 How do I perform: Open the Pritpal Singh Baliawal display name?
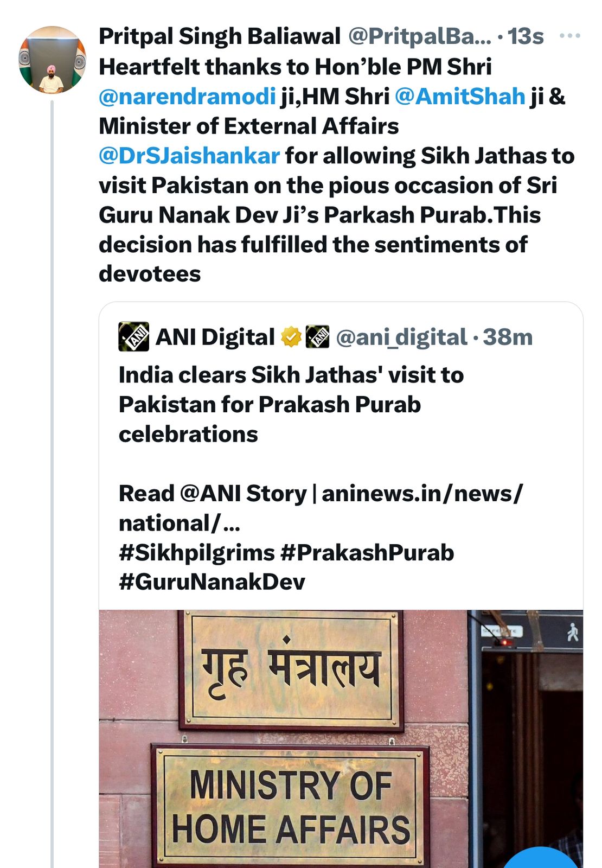click(219, 36)
